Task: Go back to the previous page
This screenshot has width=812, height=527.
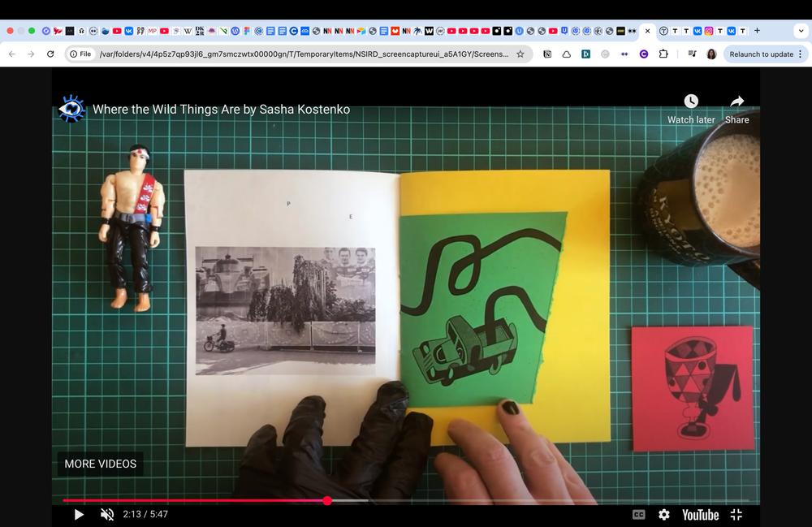Action: [x=12, y=54]
